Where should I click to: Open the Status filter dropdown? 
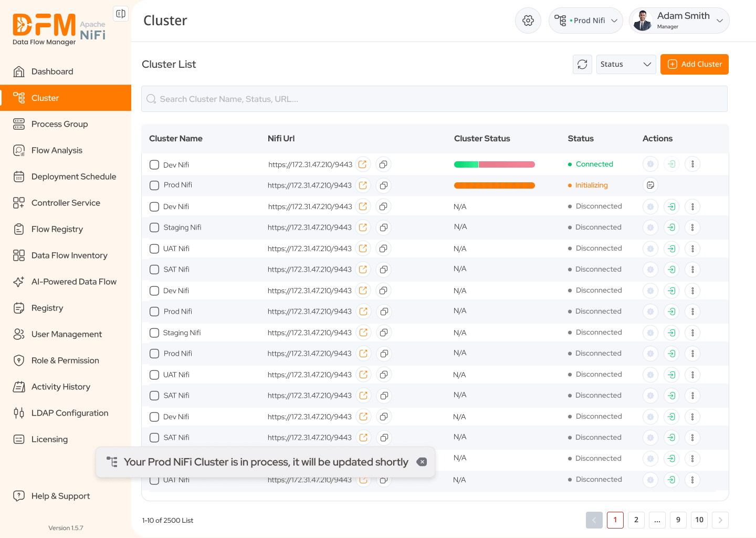coord(626,64)
